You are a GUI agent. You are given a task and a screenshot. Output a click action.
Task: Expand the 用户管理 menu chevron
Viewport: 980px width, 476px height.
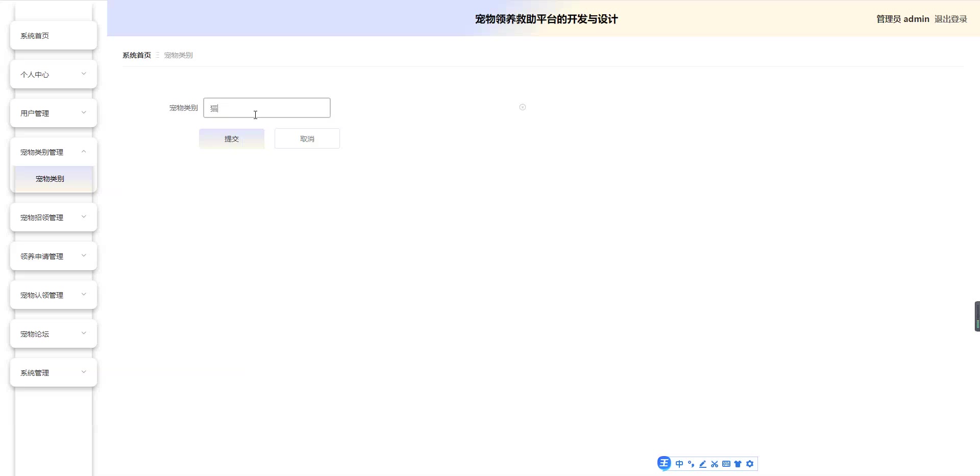pyautogui.click(x=84, y=113)
